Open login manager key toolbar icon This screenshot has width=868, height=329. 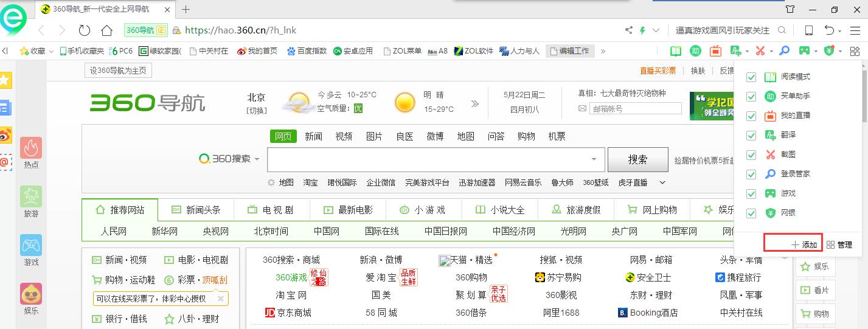[785, 51]
